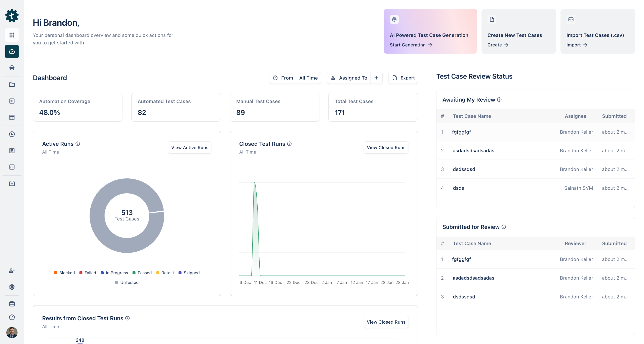
Task: Open the settings gear icon in sidebar
Action: (12, 287)
